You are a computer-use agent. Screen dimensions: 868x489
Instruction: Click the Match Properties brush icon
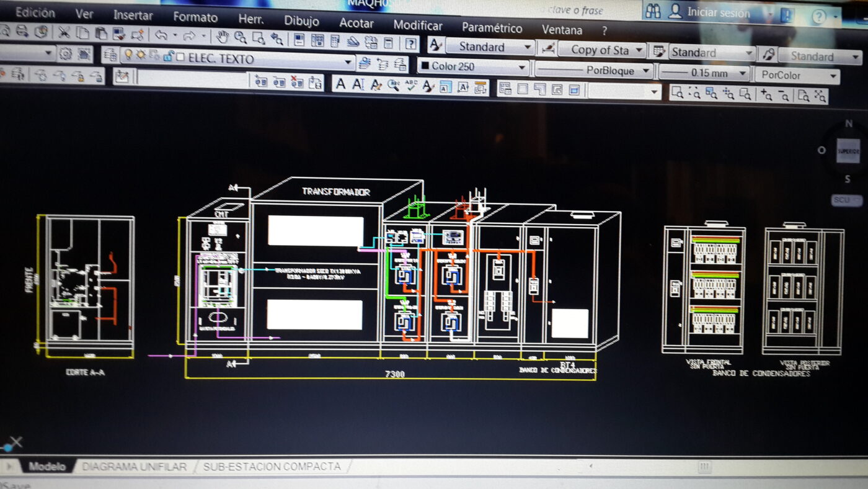[x=137, y=35]
